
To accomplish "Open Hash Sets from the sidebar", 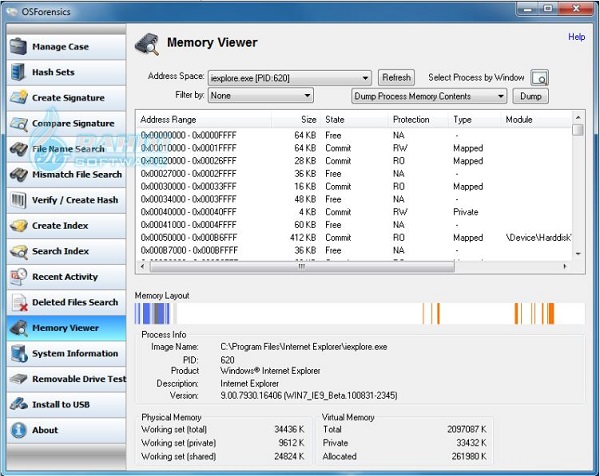I will (52, 72).
